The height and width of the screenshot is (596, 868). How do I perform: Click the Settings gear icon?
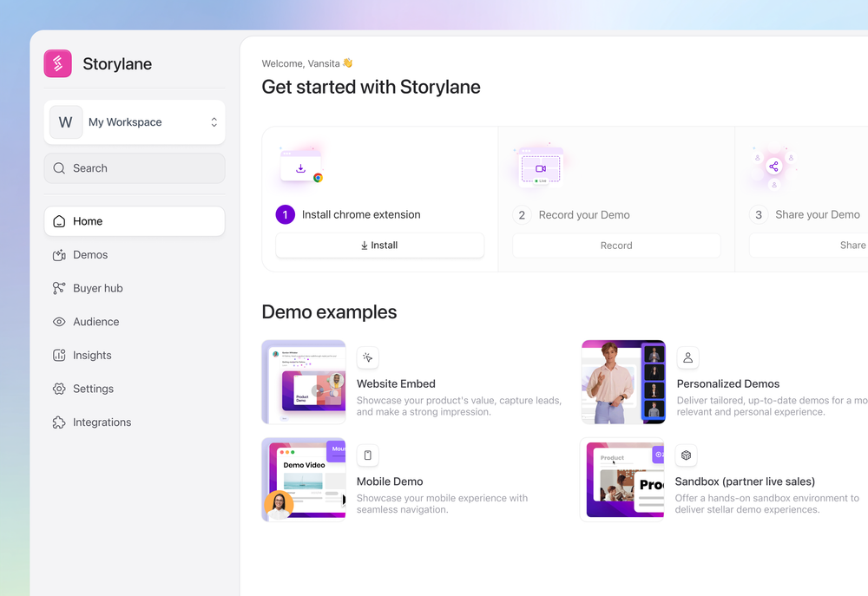(59, 389)
